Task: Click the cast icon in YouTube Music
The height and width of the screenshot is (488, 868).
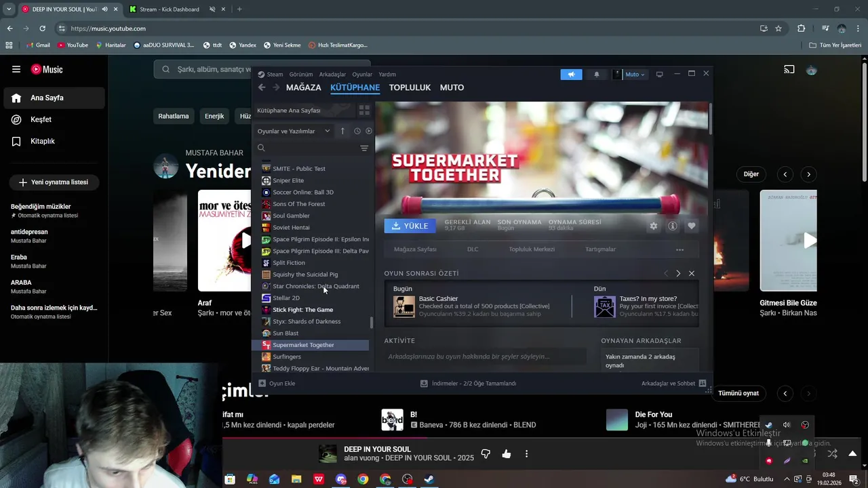Action: tap(789, 69)
